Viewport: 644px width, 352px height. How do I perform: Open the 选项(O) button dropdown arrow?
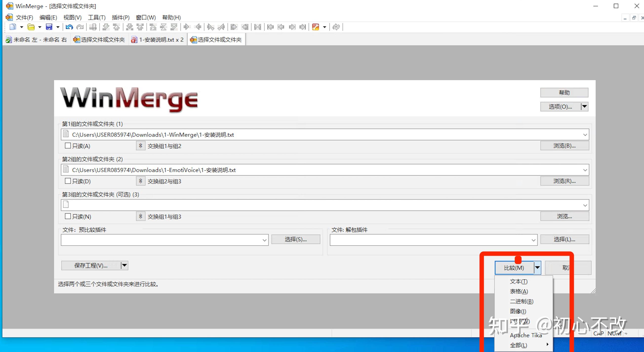click(584, 107)
